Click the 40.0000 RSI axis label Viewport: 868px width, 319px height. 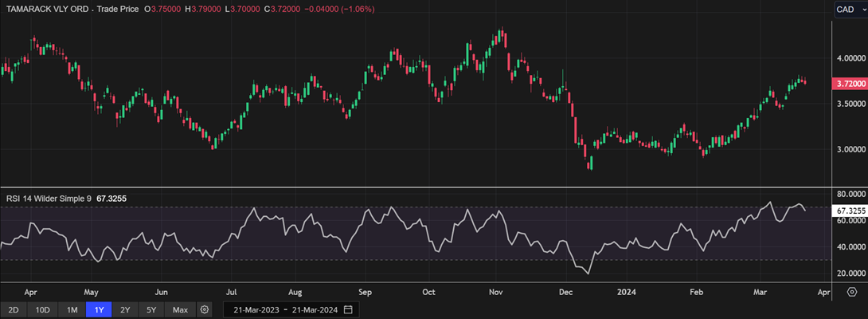click(850, 247)
